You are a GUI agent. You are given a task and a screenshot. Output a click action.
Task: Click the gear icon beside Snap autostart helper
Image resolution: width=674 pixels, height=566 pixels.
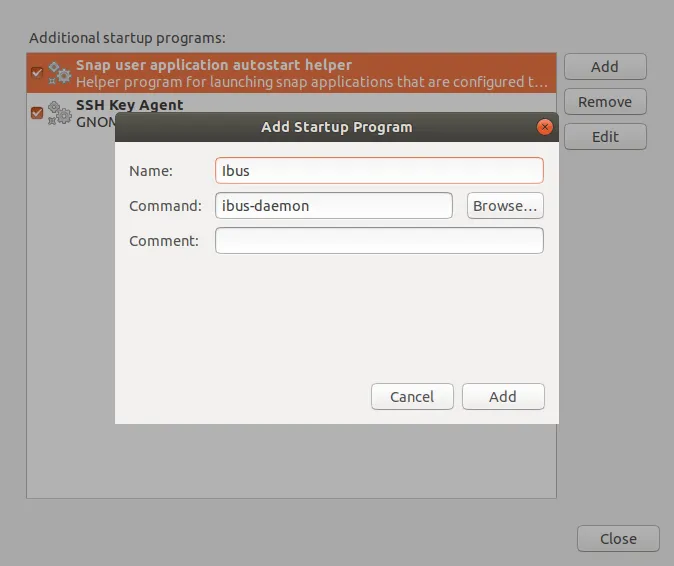tap(60, 73)
